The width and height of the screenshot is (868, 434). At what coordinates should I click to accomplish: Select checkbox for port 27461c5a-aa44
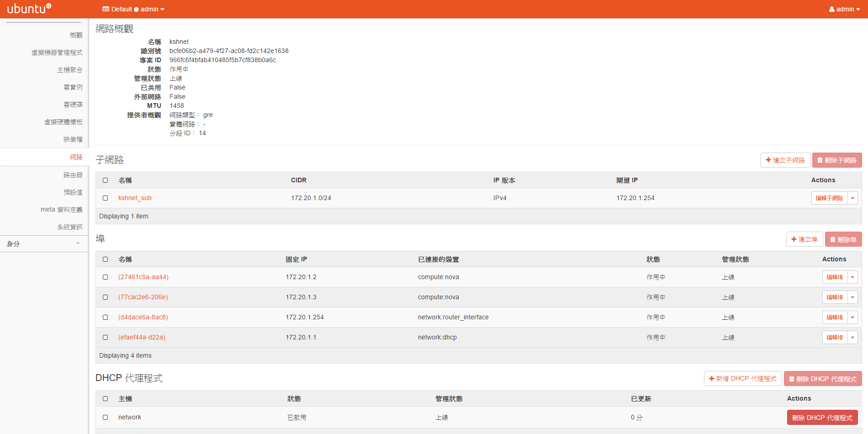[106, 277]
